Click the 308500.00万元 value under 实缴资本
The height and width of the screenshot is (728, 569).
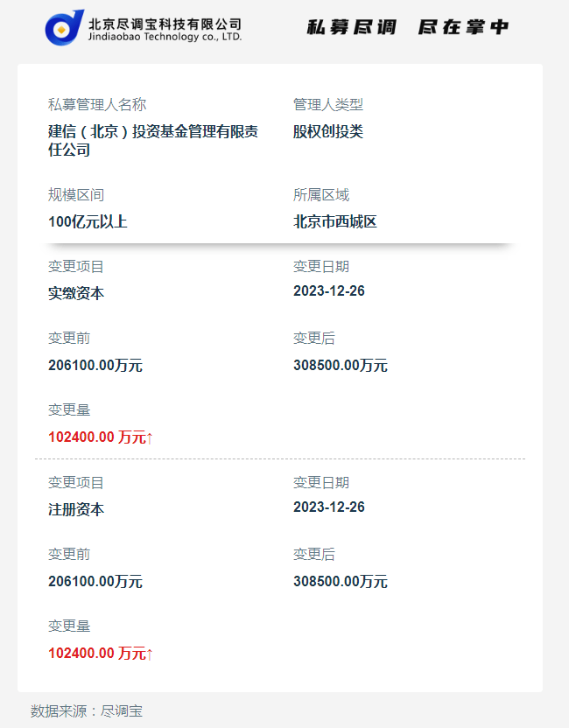coord(341,365)
